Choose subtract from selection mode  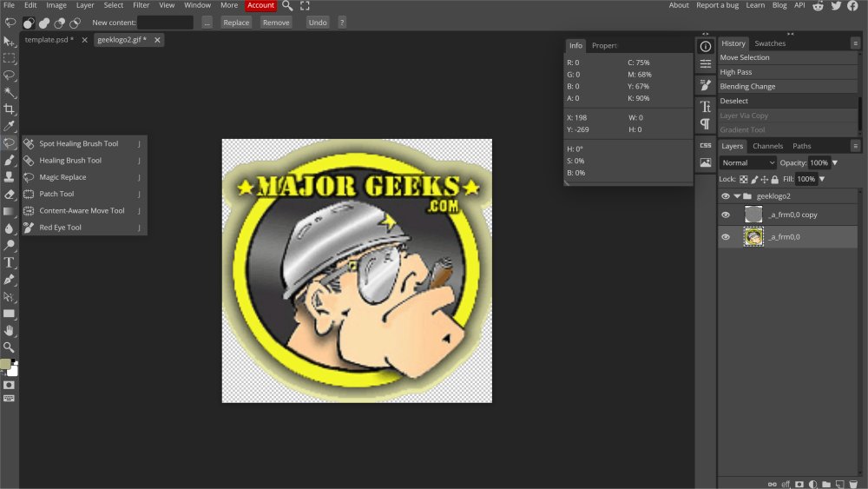click(x=59, y=23)
